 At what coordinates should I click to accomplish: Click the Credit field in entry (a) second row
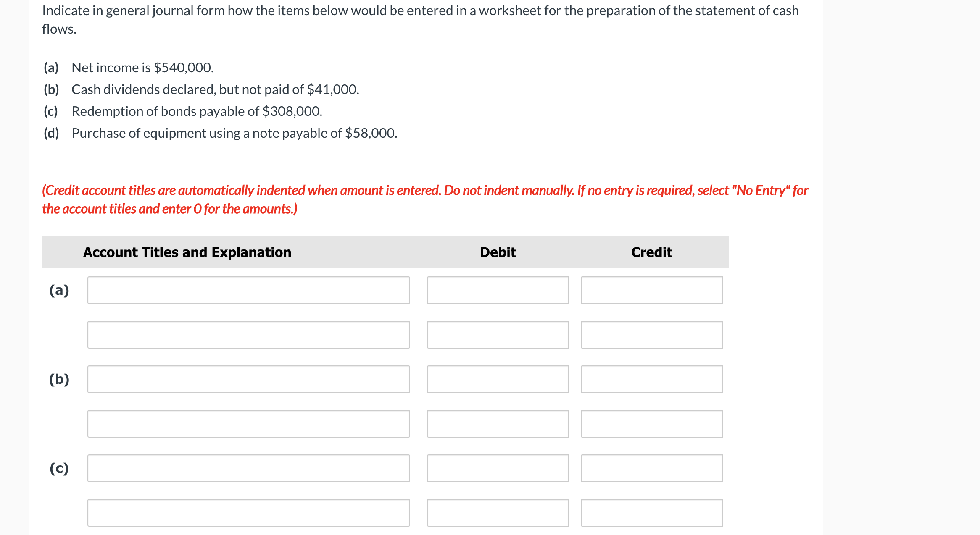tap(651, 335)
